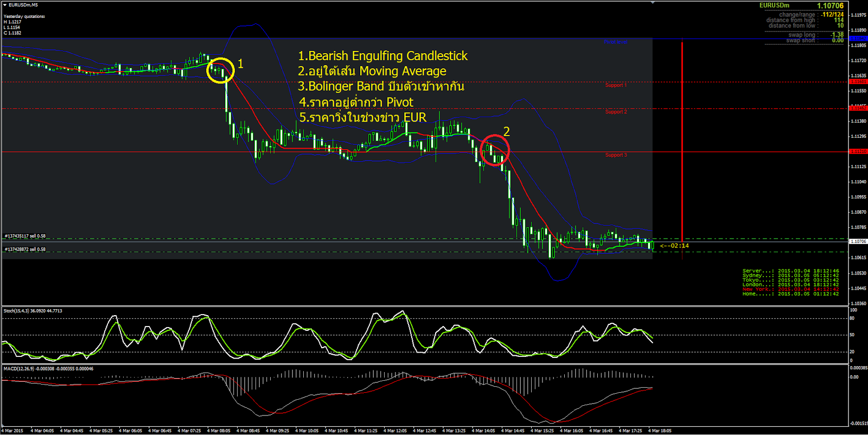Click the candle countdown timer '<--02:14'
Screen dimensions: 868x435
tap(674, 246)
